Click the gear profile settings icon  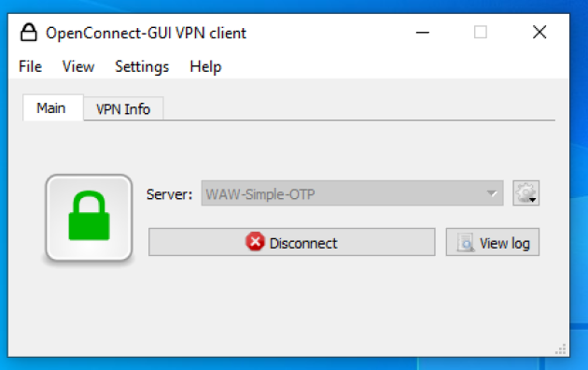coord(525,192)
